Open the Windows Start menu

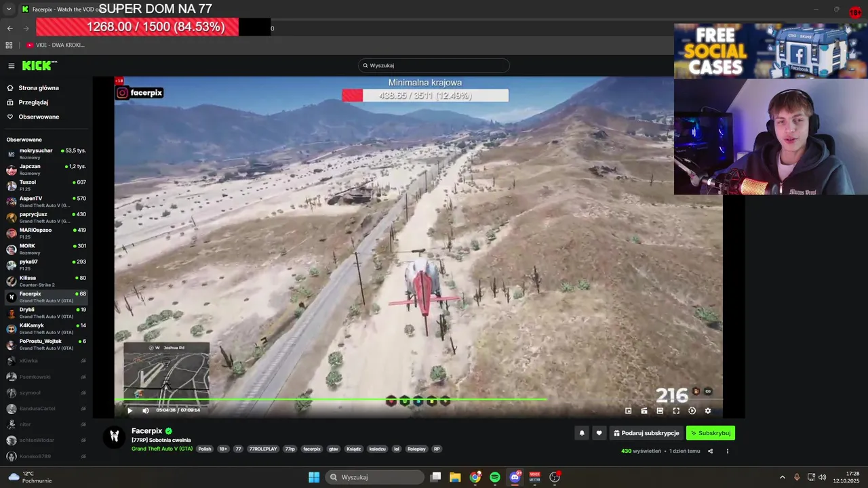(314, 477)
